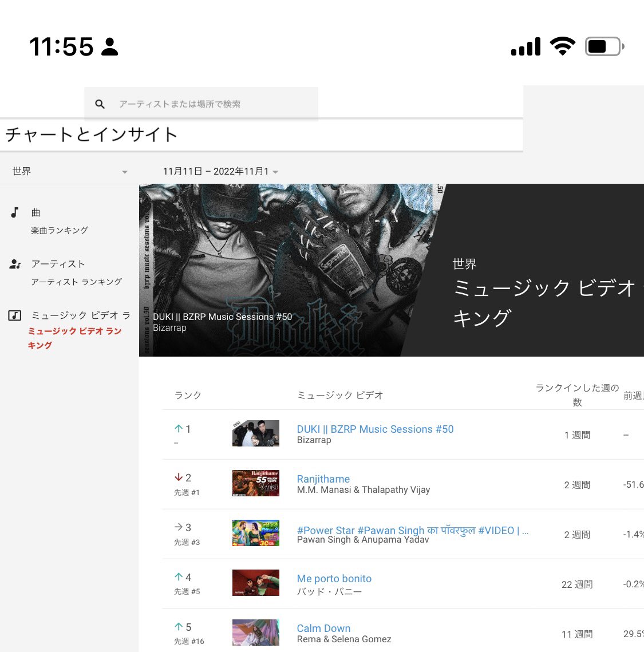
Task: Click Rema & Selena Gomez artist text
Action: click(344, 639)
